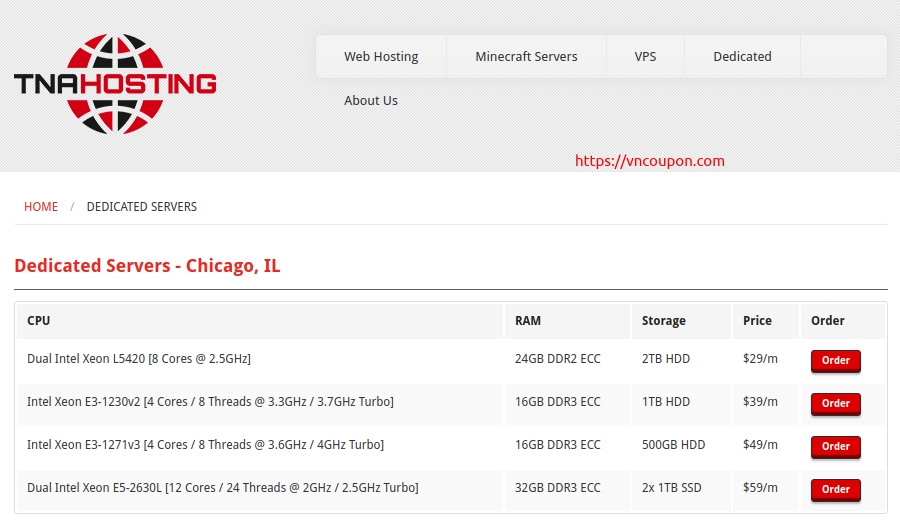Click the CPU column header
Screen dimensions: 900x525
pos(39,321)
